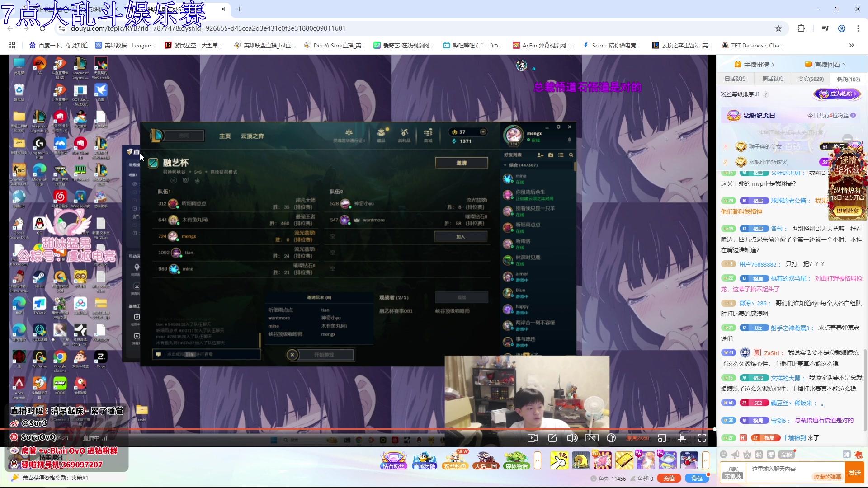The height and width of the screenshot is (488, 868).
Task: Open 直播回看 replay link
Action: 826,65
